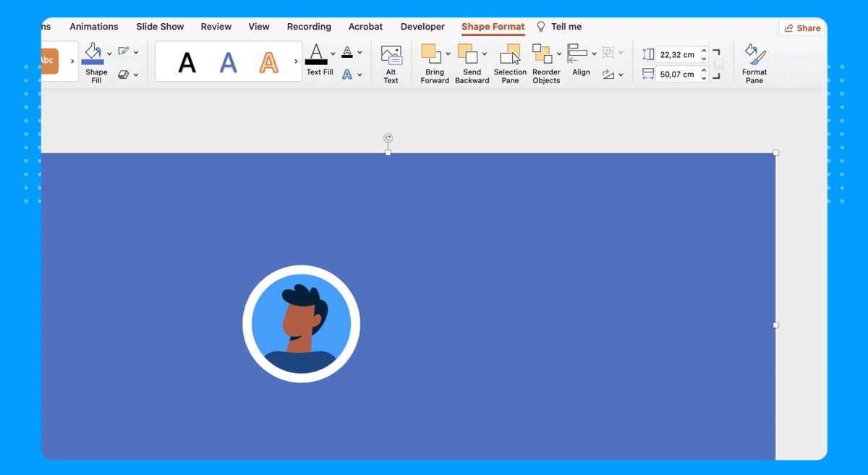Viewport: 868px width, 475px height.
Task: Click the Rotate objects icon
Action: [608, 74]
